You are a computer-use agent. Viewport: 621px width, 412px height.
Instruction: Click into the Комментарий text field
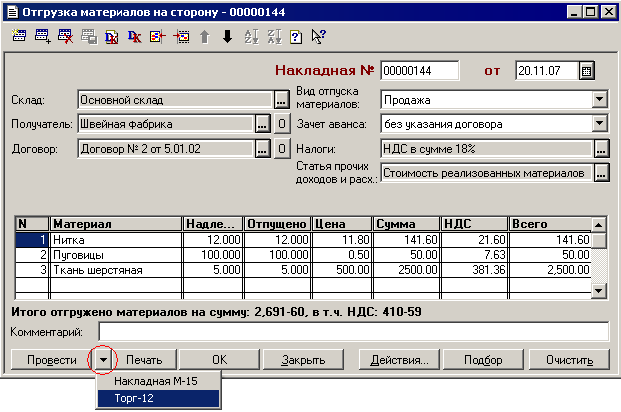352,331
